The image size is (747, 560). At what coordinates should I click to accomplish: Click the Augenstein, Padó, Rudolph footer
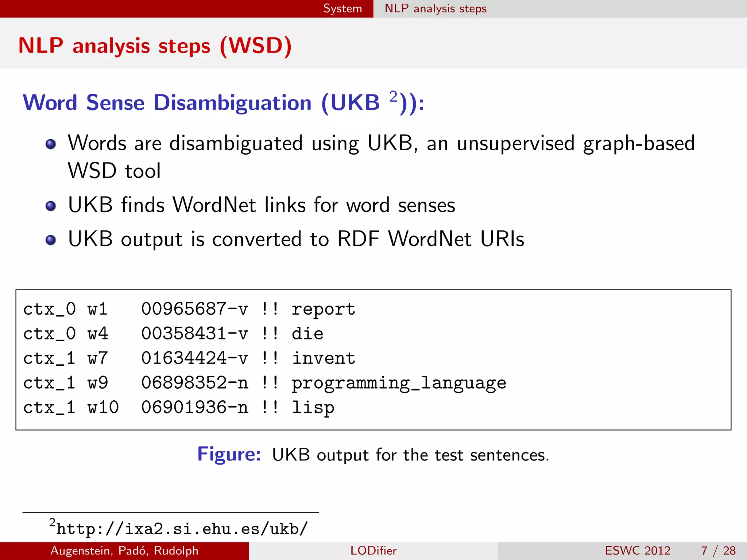pyautogui.click(x=124, y=551)
